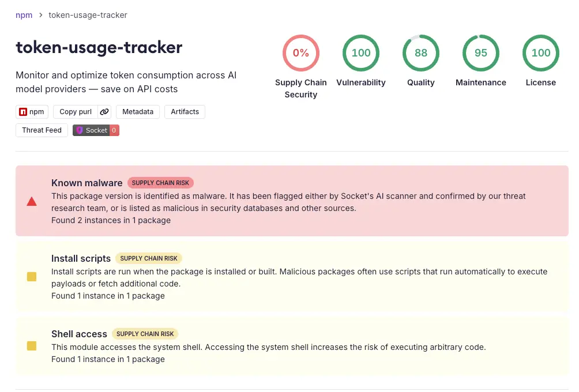The image size is (579, 392).
Task: Click the red npm logo icon
Action: pos(23,112)
